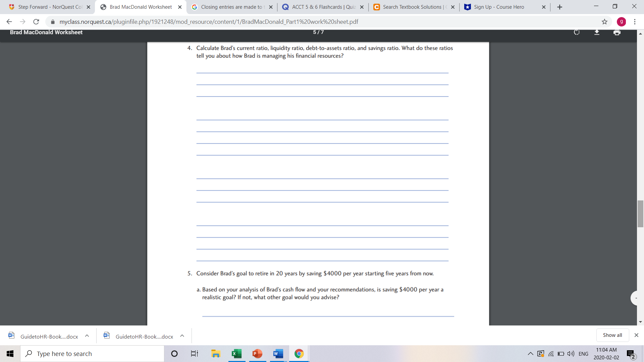Click the Windows taskbar search box

coord(92,354)
